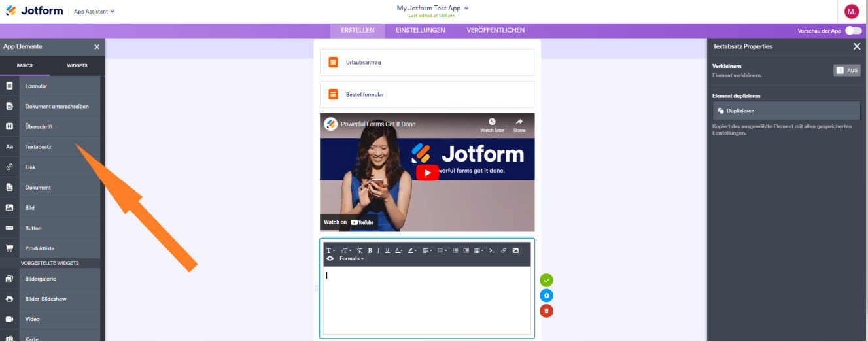This screenshot has height=342, width=868.
Task: Toggle underline formatting
Action: click(387, 250)
